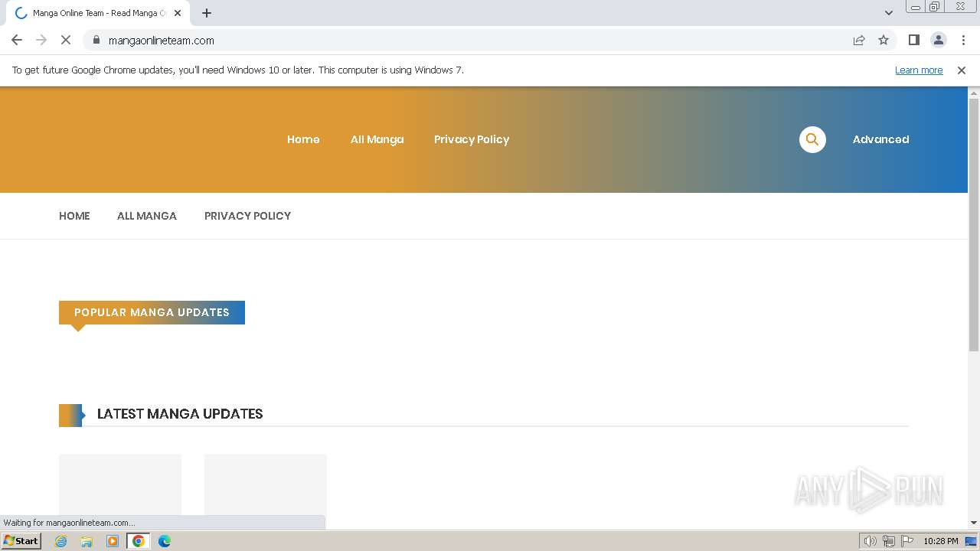Open the tab search chevron
Viewport: 980px width, 551px height.
pyautogui.click(x=889, y=13)
